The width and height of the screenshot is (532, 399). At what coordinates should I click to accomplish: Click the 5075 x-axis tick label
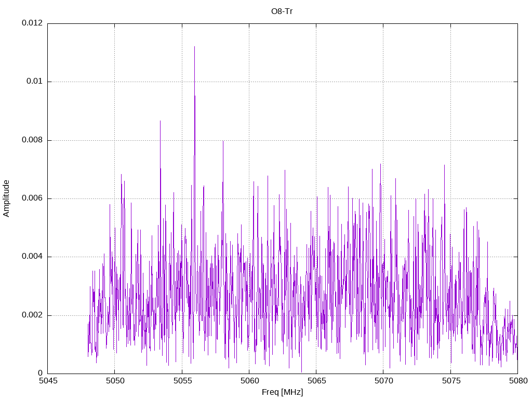[451, 381]
